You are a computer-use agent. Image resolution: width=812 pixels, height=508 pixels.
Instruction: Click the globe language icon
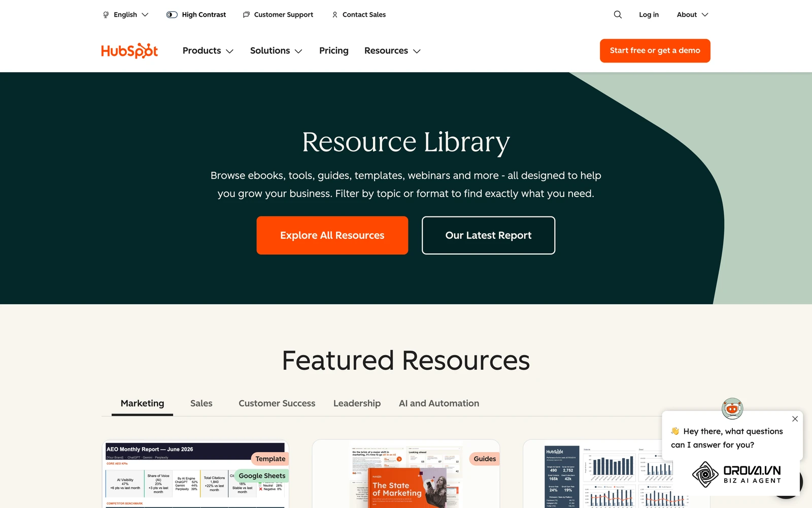[x=106, y=15]
